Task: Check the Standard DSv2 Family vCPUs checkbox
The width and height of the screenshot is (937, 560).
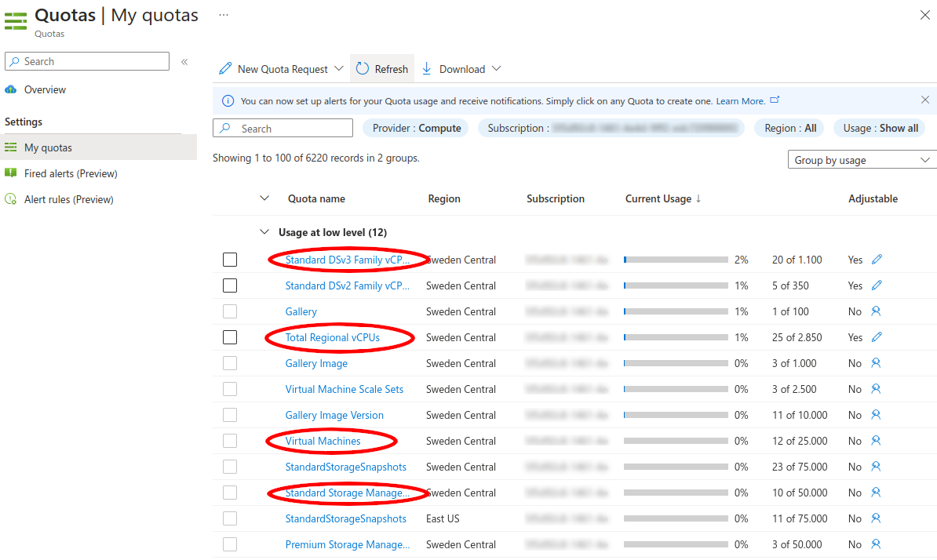Action: 230,285
